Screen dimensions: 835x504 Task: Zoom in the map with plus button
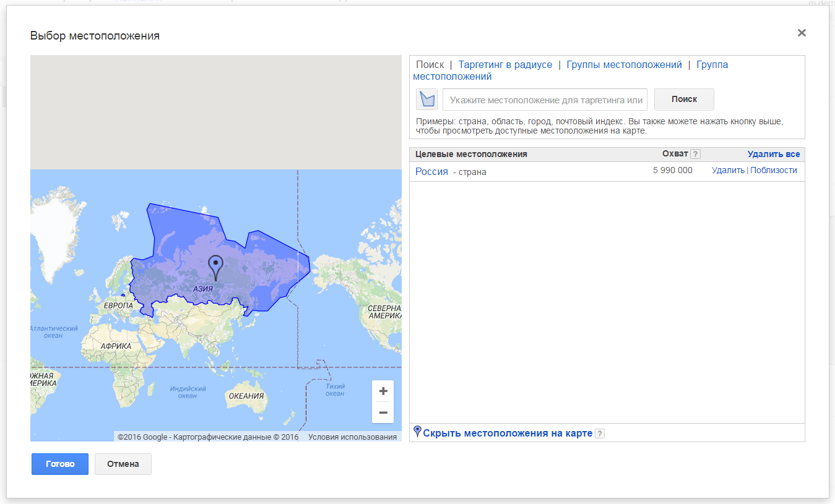pos(383,391)
